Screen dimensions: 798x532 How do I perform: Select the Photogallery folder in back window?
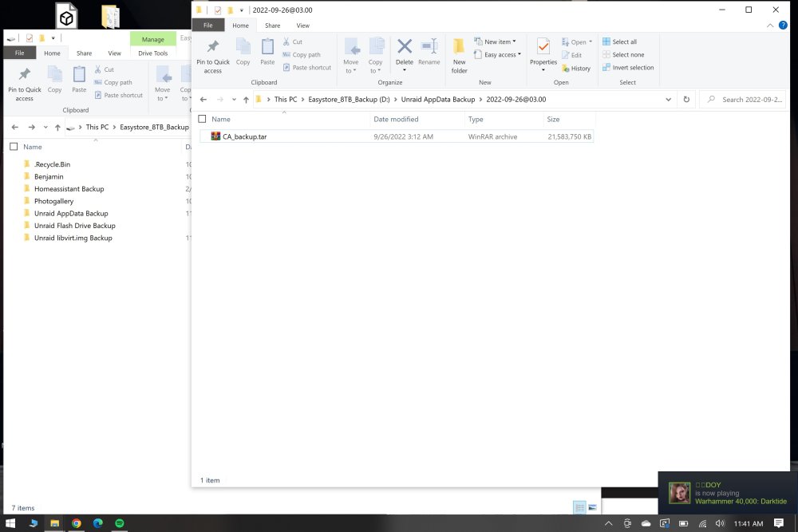pos(53,201)
